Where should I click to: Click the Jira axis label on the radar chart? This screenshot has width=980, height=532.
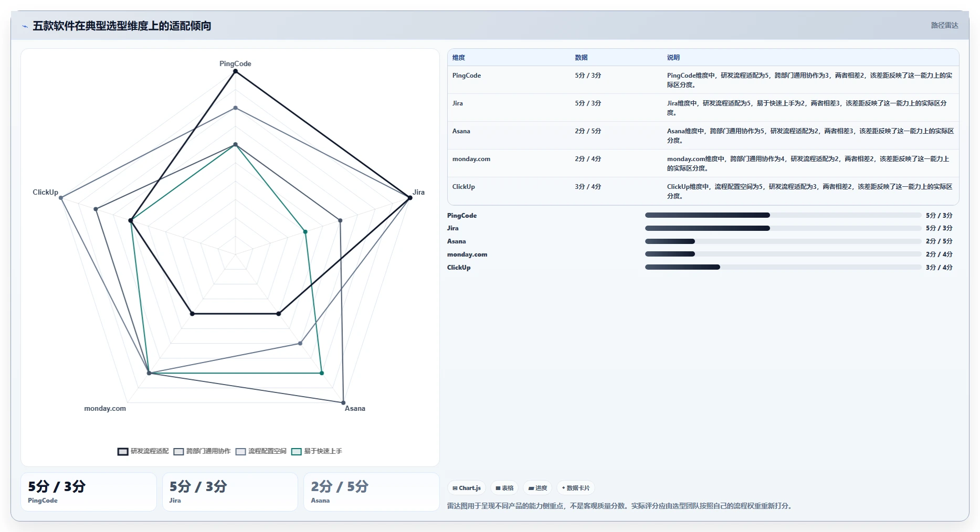point(418,192)
